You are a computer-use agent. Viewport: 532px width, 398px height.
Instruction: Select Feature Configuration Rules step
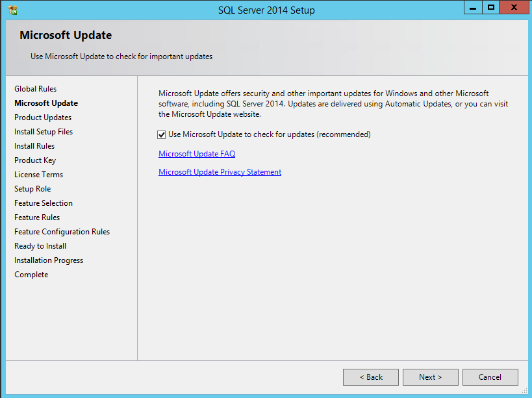(x=62, y=232)
